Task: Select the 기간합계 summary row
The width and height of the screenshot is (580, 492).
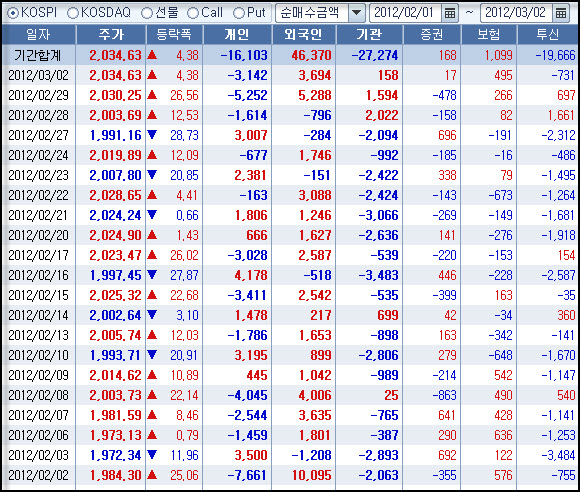Action: (x=290, y=55)
